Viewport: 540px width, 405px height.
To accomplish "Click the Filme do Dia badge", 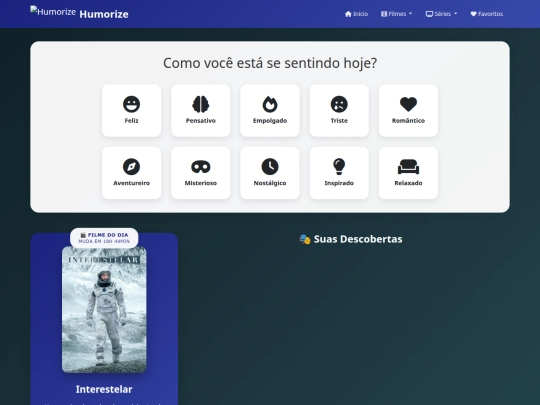I will point(104,238).
